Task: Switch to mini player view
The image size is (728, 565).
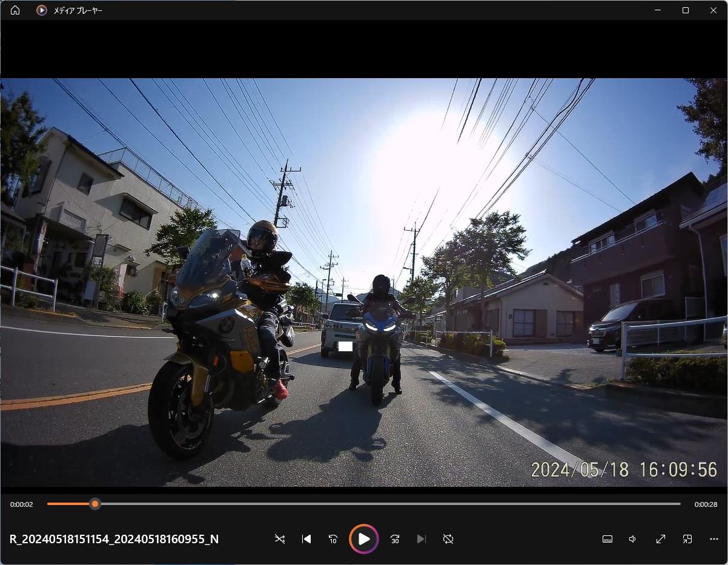Action: click(x=687, y=539)
